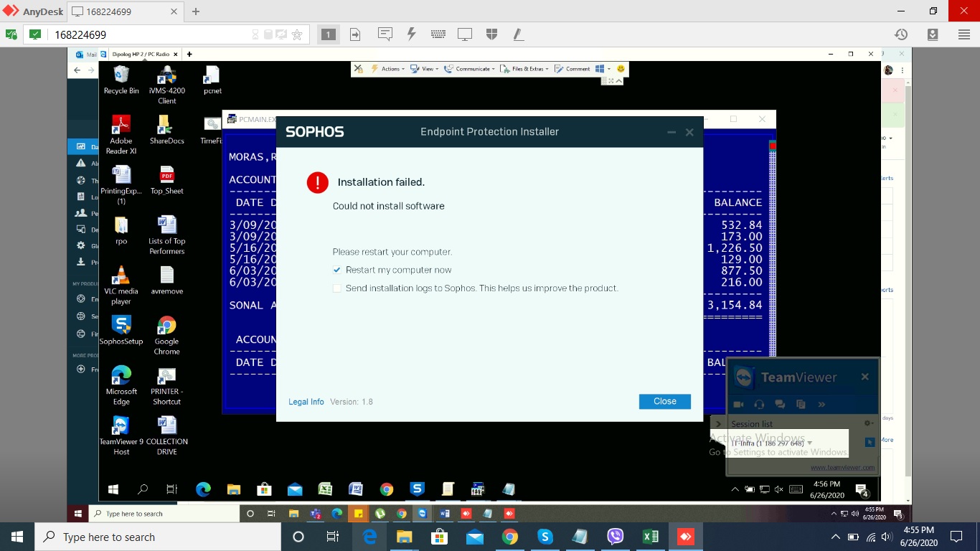Open TeamViewer toolbar Communicate menu
This screenshot has height=551, width=980.
pyautogui.click(x=468, y=69)
